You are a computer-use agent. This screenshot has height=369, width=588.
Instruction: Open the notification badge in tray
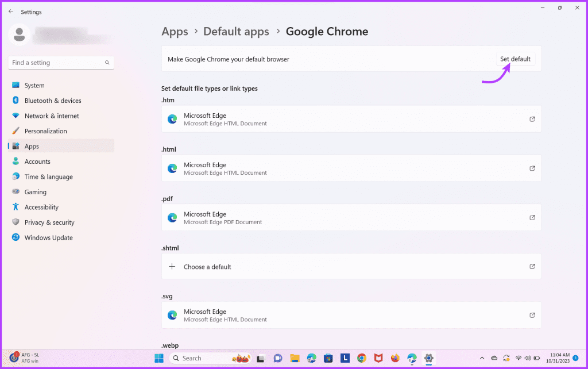(575, 358)
